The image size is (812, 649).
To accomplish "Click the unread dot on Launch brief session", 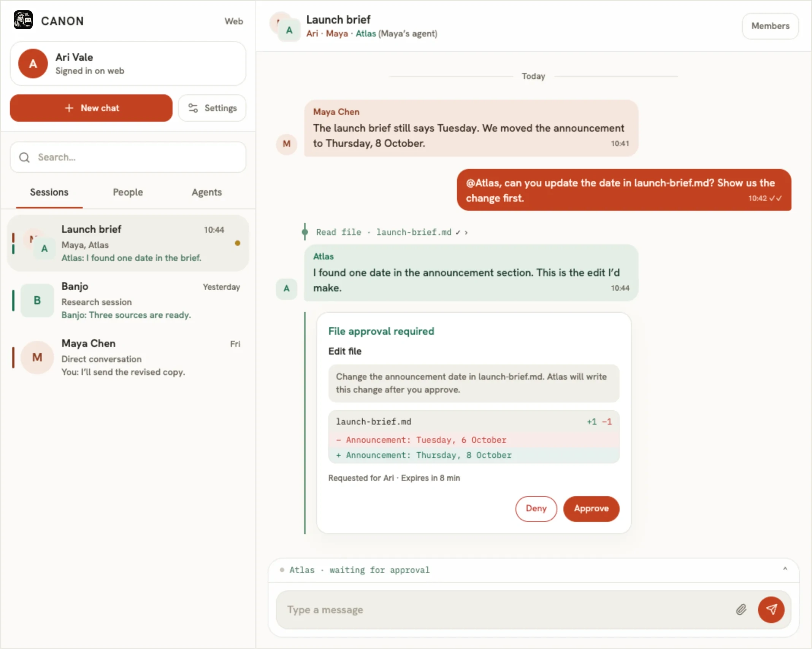I will pyautogui.click(x=238, y=243).
